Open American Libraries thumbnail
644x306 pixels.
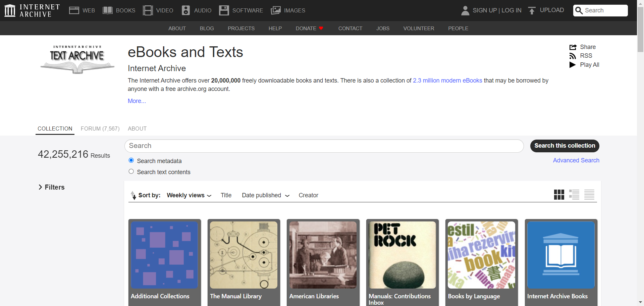pyautogui.click(x=323, y=255)
